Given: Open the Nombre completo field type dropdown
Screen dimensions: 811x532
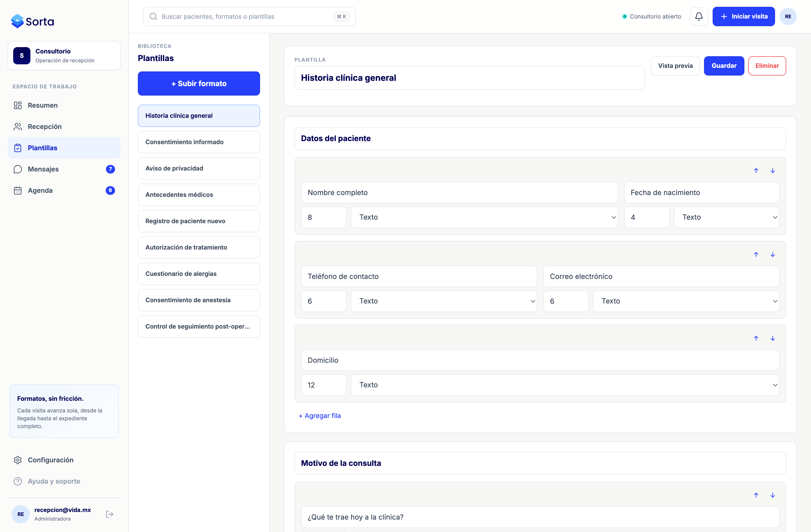Looking at the screenshot, I should click(484, 217).
